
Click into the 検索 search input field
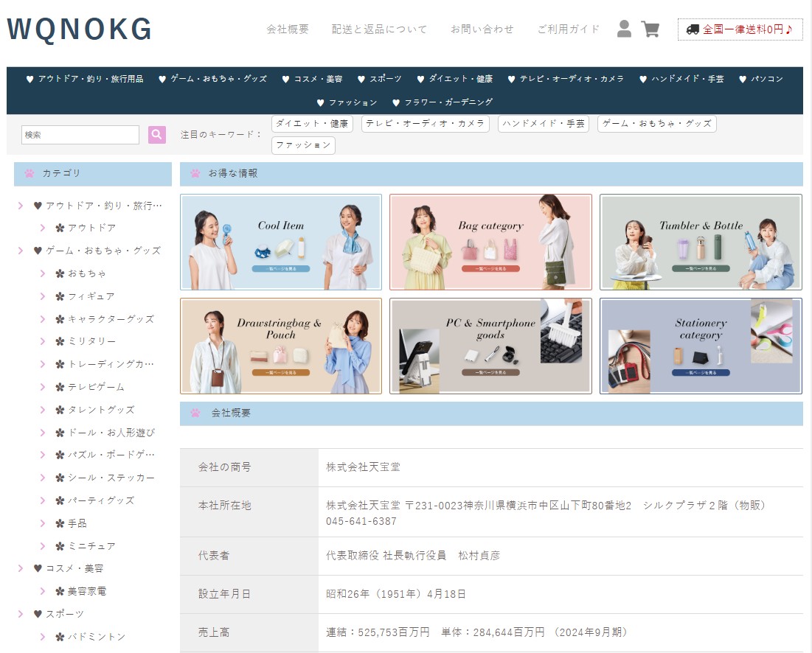80,135
